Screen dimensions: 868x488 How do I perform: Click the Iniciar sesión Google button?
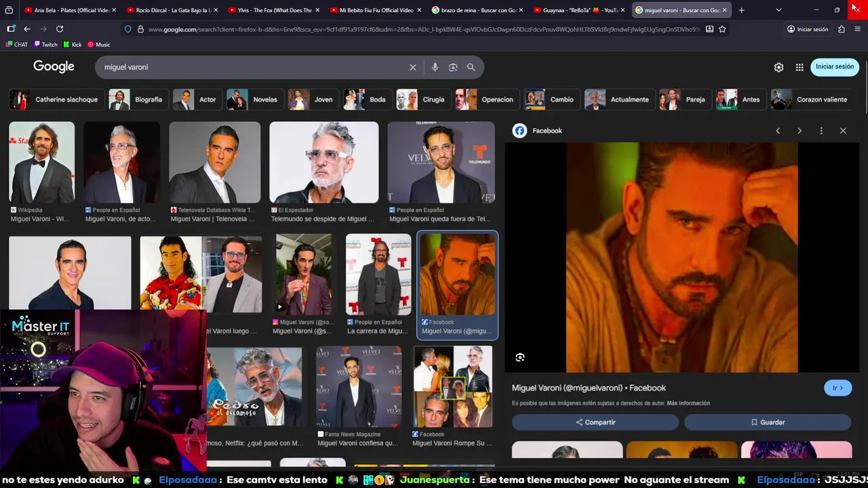coord(834,66)
